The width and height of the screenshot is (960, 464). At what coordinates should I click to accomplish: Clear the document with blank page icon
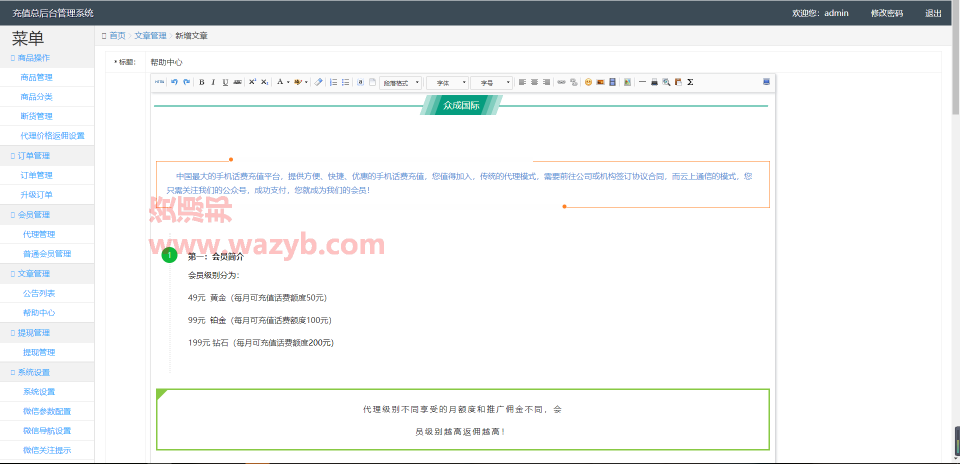point(372,82)
